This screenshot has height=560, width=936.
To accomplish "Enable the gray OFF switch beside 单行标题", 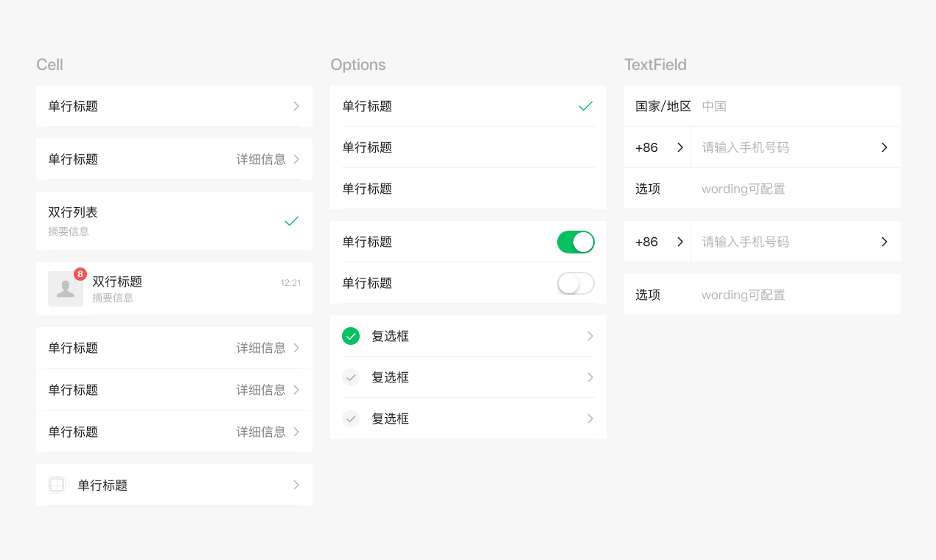I will [x=576, y=283].
